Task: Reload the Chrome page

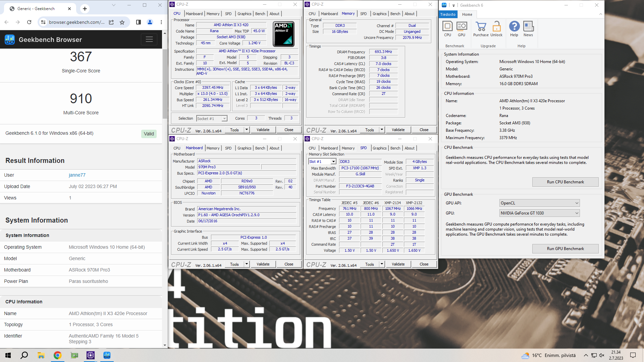Action: [29, 22]
